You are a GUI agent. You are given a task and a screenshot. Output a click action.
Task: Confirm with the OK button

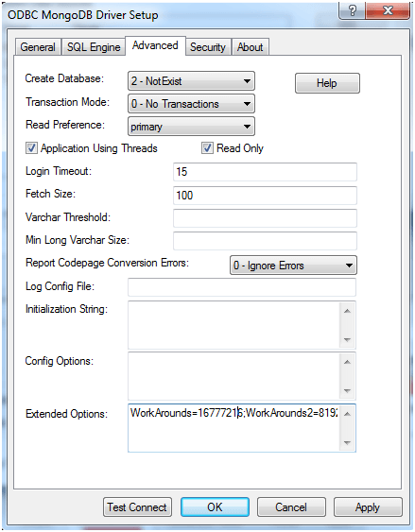pos(215,507)
